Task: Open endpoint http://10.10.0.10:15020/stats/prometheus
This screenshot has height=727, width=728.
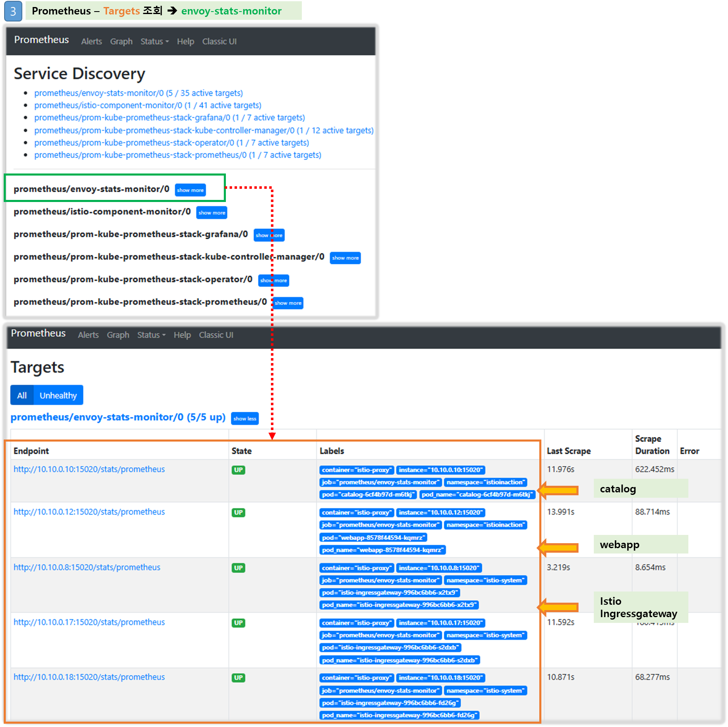Action: pos(89,469)
